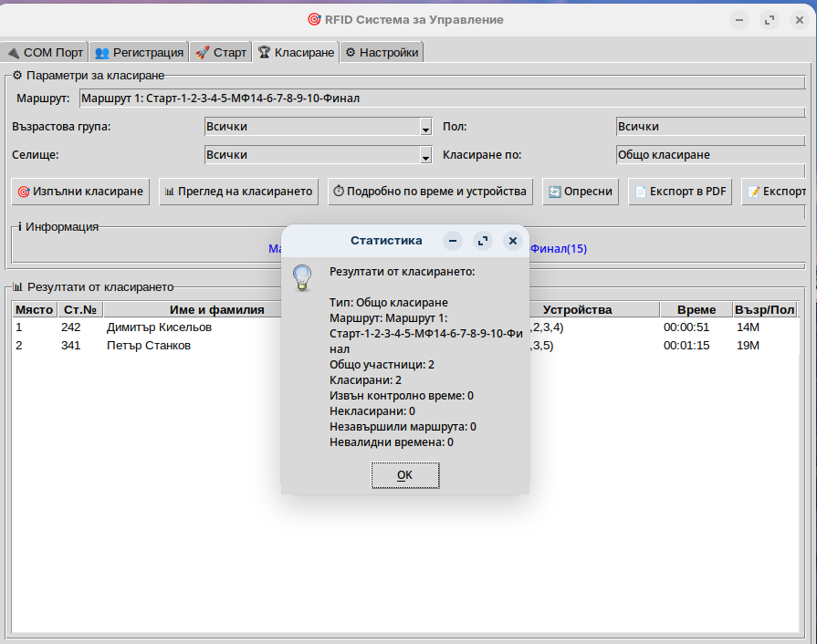Open Подробно по време и устройства
The width and height of the screenshot is (817, 644).
(x=430, y=192)
